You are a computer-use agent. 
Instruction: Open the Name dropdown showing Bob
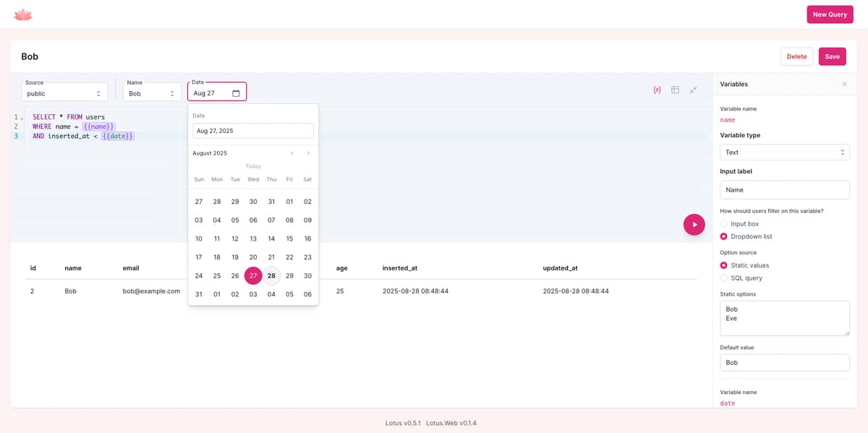[152, 93]
